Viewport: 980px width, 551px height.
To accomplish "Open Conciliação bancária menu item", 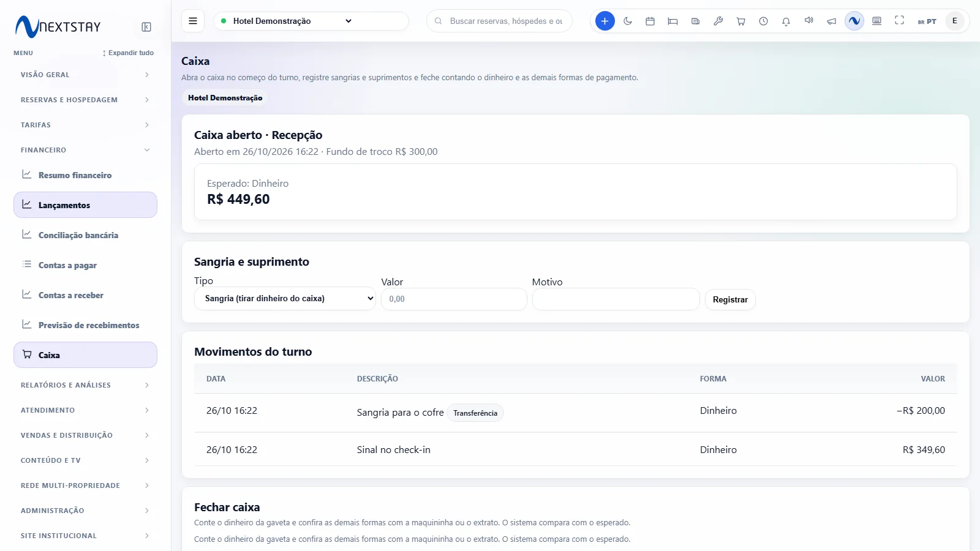I will [85, 235].
